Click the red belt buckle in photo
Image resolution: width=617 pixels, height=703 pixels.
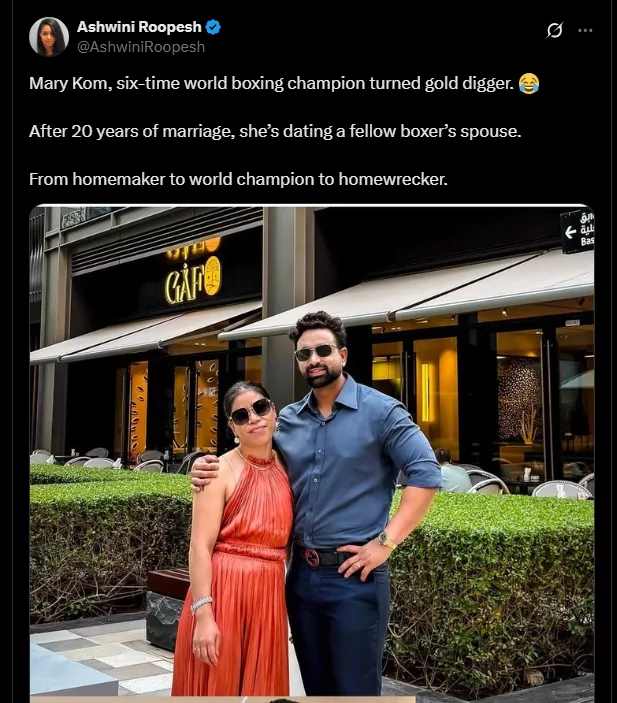coord(312,558)
